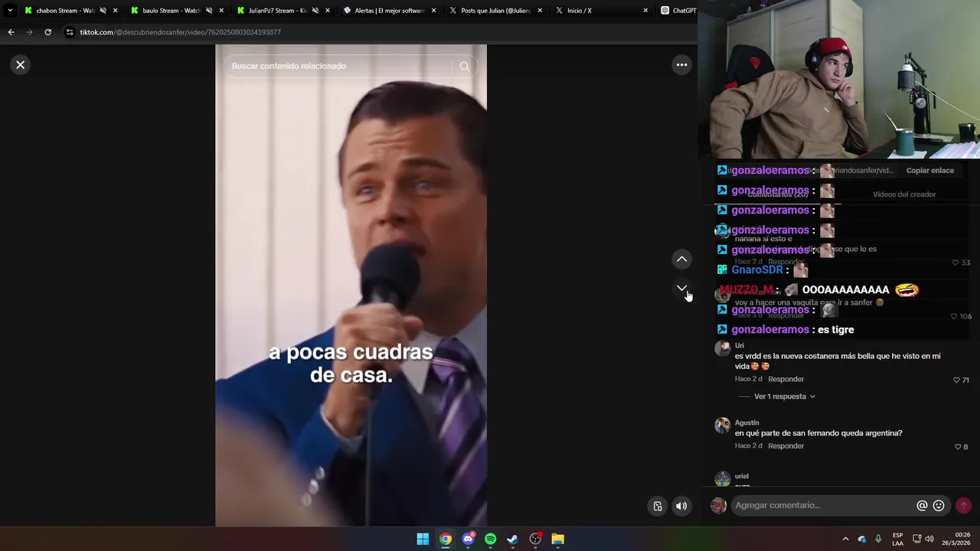Viewport: 980px width, 551px height.
Task: Switch to 'Alertas | El mejor software' tab
Action: click(390, 11)
